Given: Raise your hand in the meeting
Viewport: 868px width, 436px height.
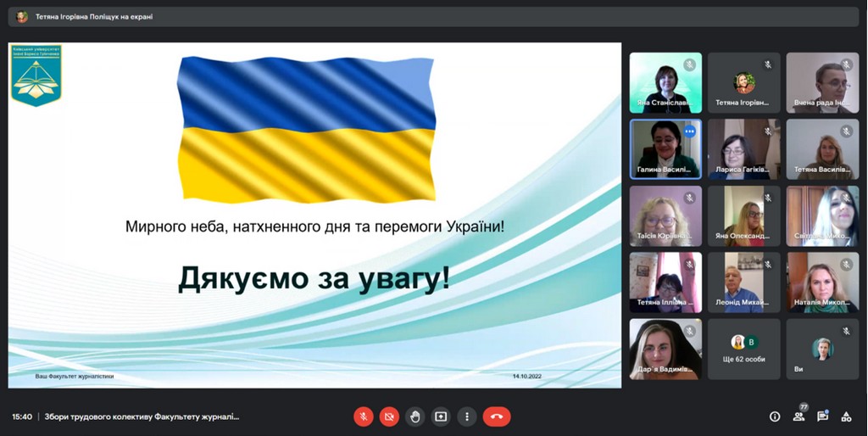Looking at the screenshot, I should 415,416.
